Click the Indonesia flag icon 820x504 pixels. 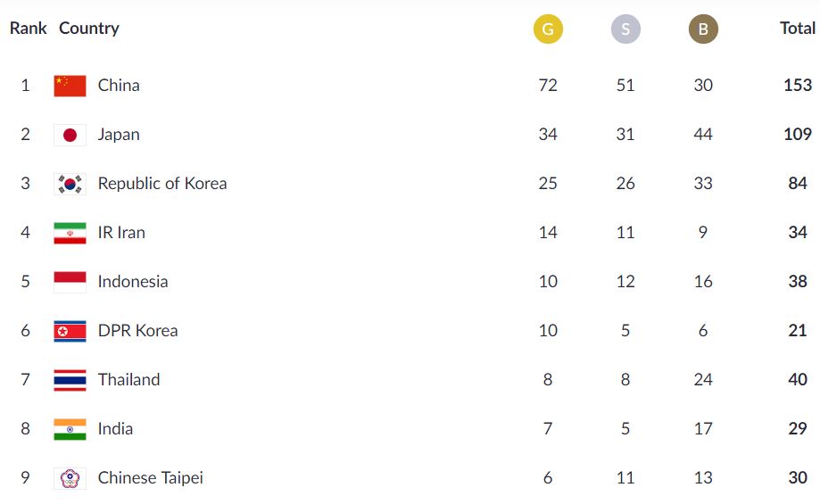point(70,282)
